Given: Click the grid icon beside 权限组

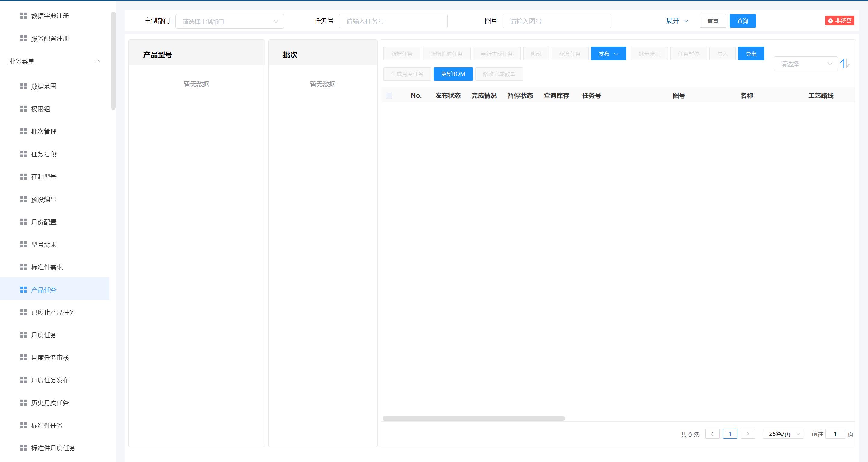Looking at the screenshot, I should [x=23, y=109].
